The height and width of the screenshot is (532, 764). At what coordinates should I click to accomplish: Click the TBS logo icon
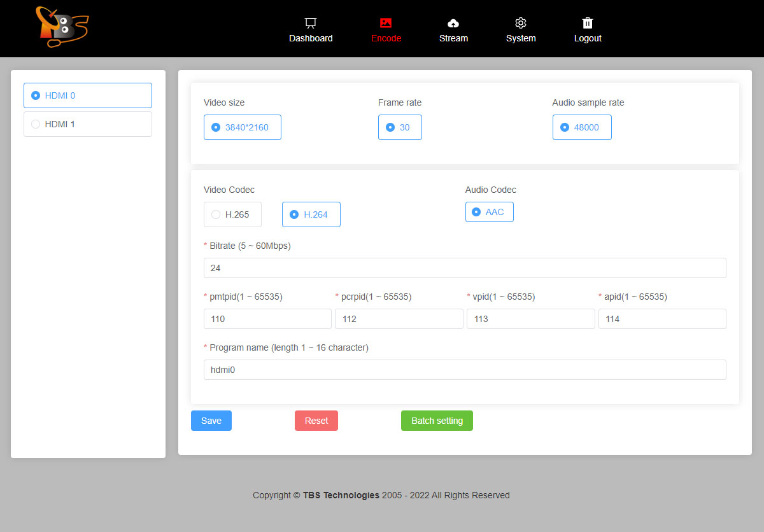tap(62, 27)
